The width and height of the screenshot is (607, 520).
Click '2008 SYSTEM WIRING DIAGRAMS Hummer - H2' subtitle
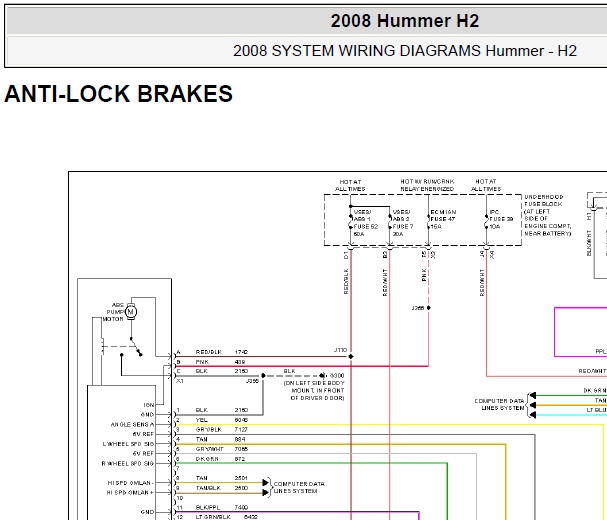point(405,51)
